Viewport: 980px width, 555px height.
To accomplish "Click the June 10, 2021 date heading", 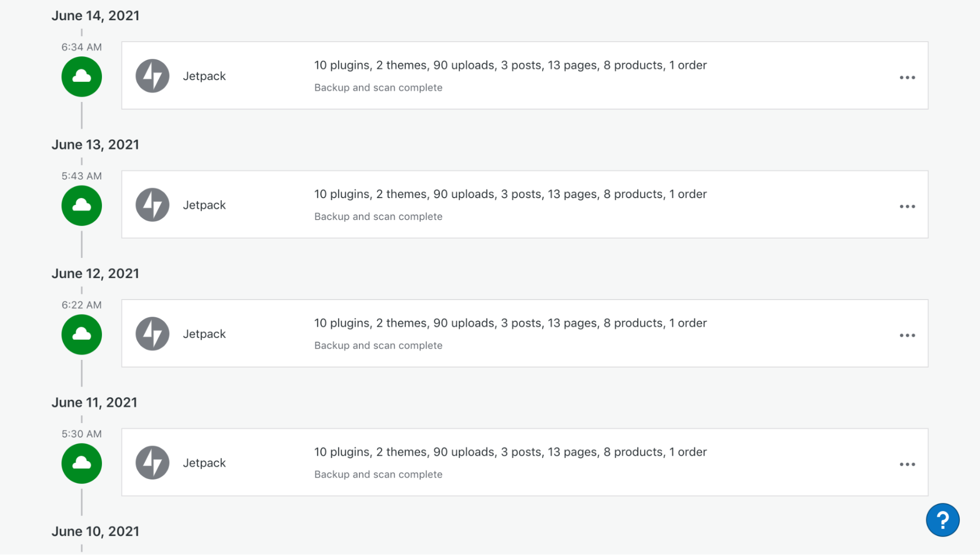I will (95, 531).
